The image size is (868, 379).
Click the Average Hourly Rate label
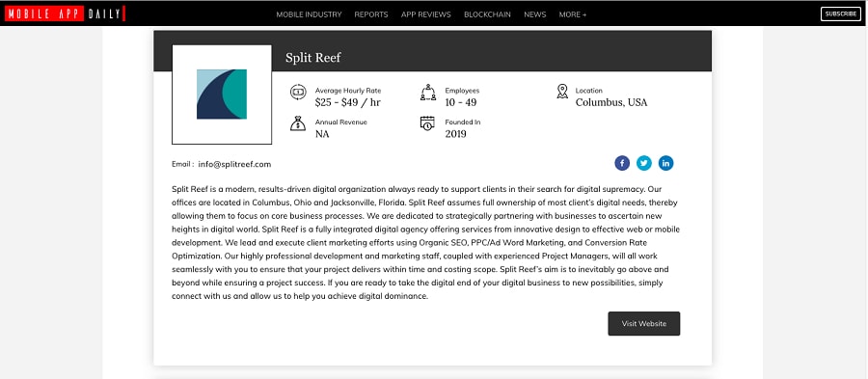[x=348, y=91]
